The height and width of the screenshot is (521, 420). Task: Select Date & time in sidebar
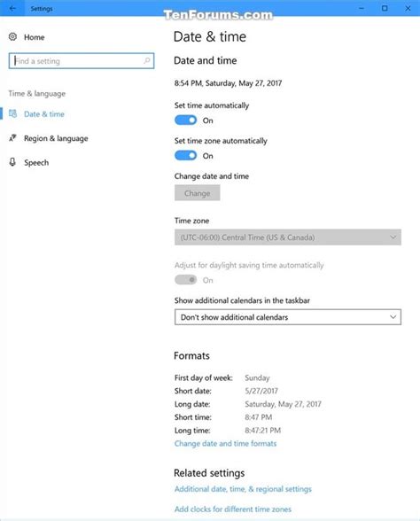(44, 114)
